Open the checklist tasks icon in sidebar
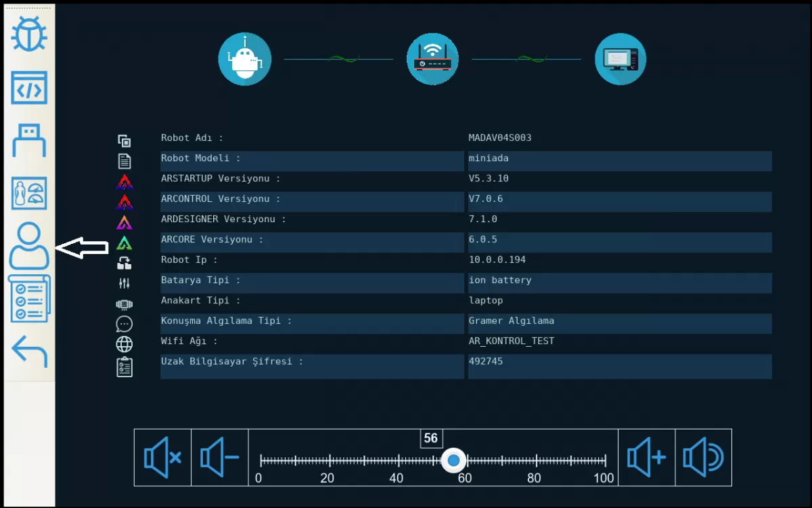The width and height of the screenshot is (812, 508). pyautogui.click(x=29, y=299)
